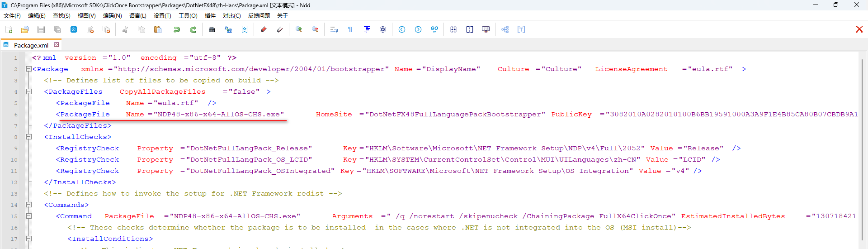
Task: Click the red X at toolbar right end
Action: coord(859,29)
